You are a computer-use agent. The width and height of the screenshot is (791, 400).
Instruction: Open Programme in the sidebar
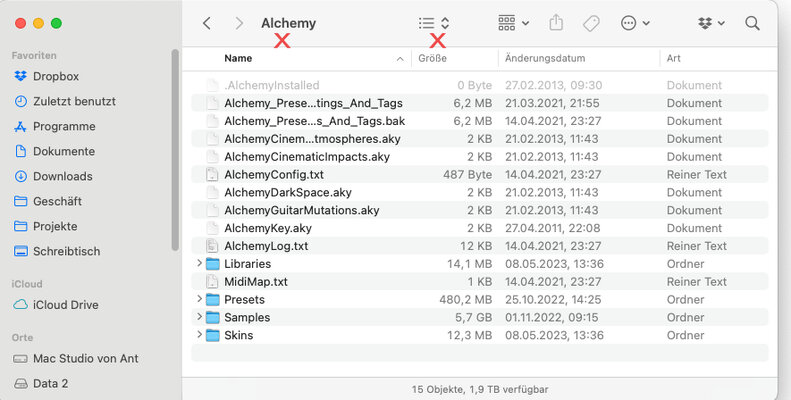[x=64, y=127]
